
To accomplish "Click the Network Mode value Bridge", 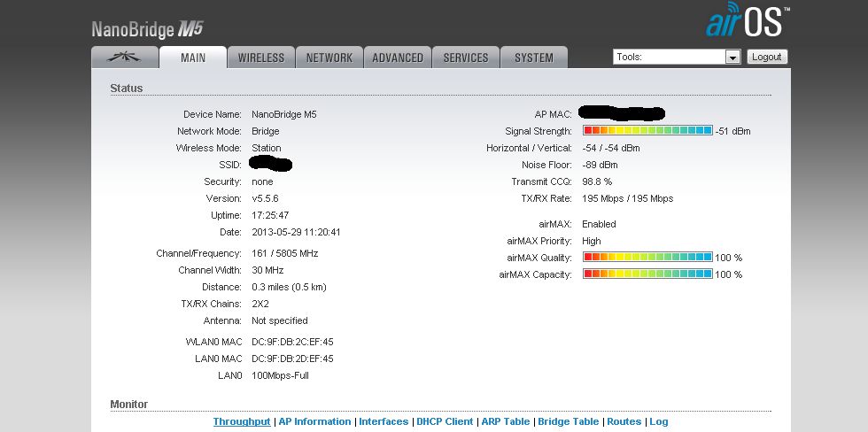I will [x=265, y=131].
